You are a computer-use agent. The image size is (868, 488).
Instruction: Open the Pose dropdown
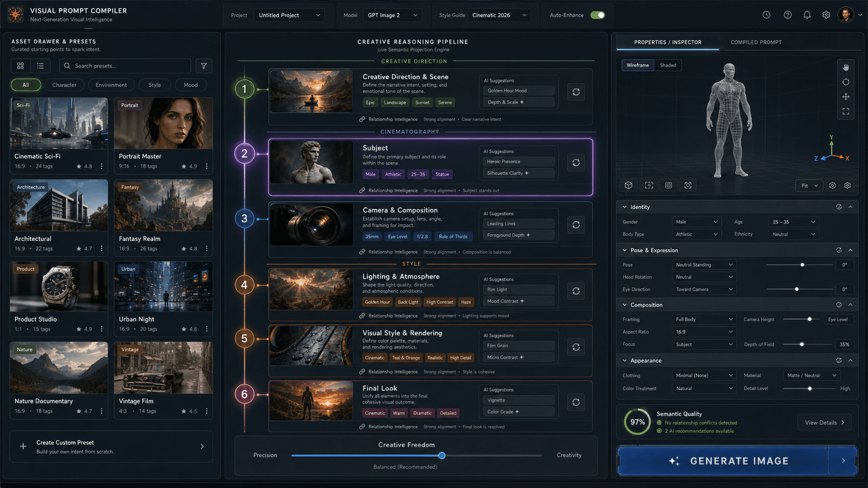point(704,265)
